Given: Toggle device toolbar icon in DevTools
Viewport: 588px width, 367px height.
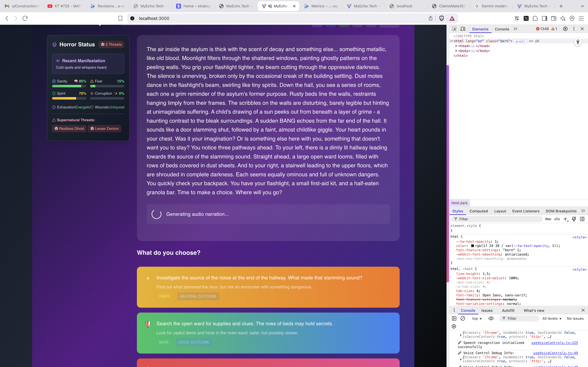Looking at the screenshot, I should pos(463,29).
